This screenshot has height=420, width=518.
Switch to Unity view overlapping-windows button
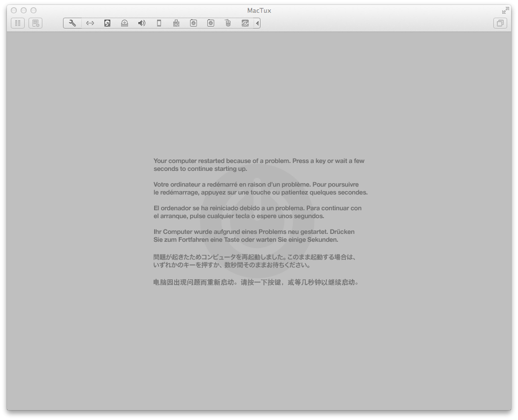click(x=500, y=23)
